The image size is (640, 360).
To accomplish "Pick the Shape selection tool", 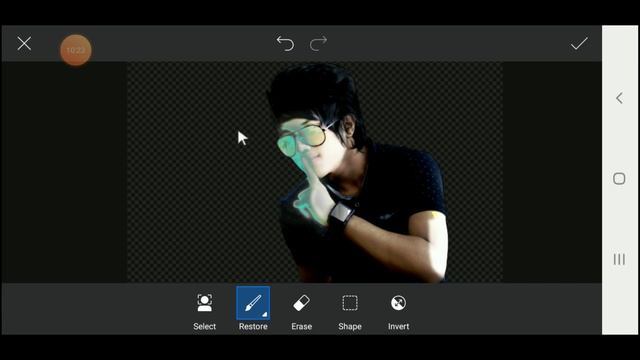I will pos(350,303).
